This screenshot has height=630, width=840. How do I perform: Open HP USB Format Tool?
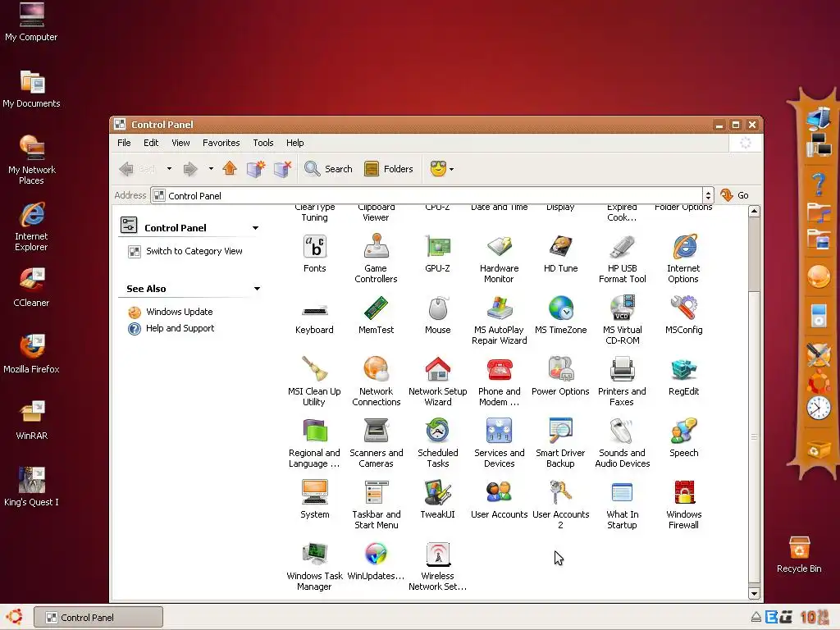tap(622, 258)
